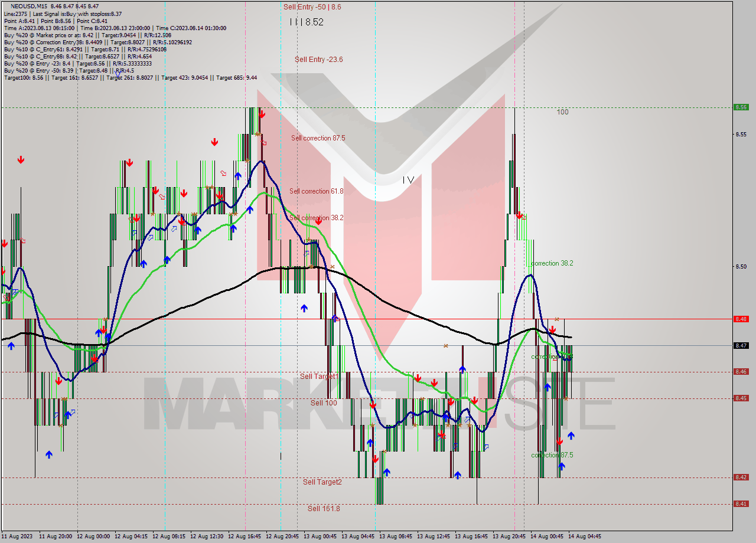Image resolution: width=756 pixels, height=543 pixels.
Task: Click the 'Sell correction 61.8' label
Action: point(317,191)
